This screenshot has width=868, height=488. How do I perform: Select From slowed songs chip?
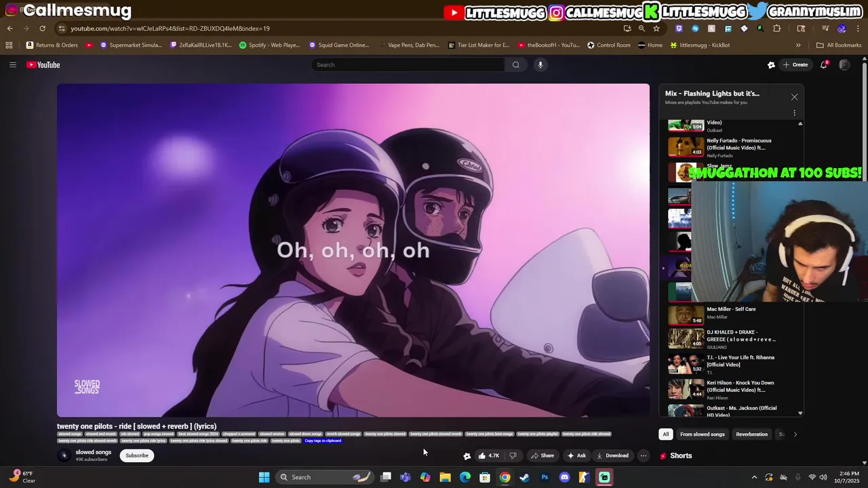pos(703,434)
